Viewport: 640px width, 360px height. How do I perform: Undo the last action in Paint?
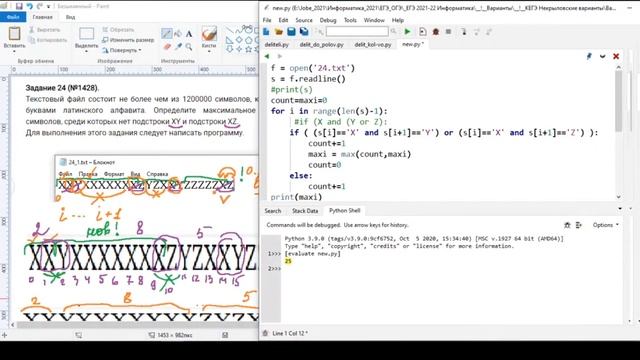click(29, 6)
